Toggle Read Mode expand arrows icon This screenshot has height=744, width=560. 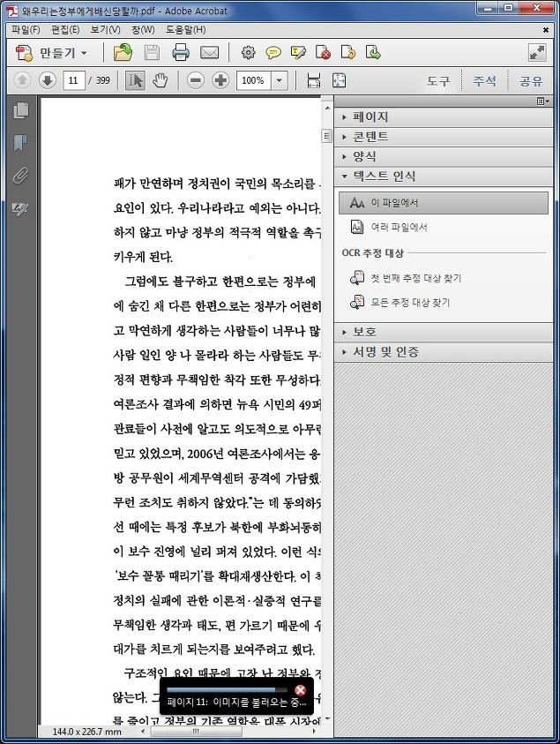(x=537, y=52)
